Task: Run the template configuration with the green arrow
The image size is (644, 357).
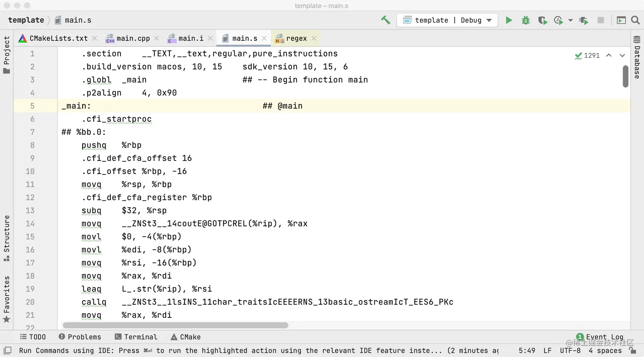Action: [509, 20]
